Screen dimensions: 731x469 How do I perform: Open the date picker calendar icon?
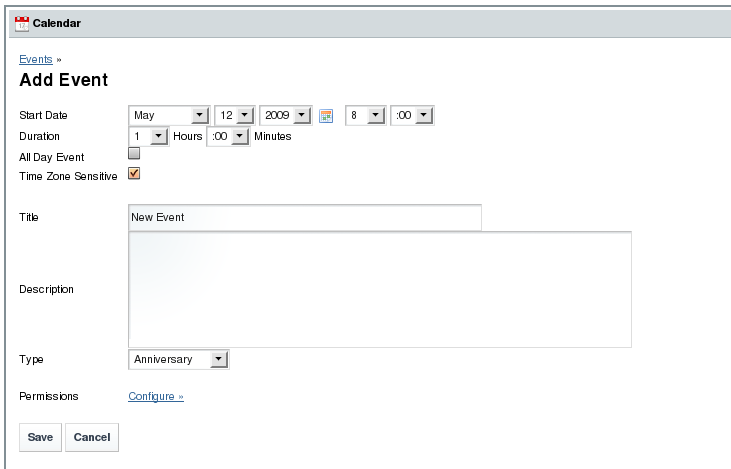point(326,116)
